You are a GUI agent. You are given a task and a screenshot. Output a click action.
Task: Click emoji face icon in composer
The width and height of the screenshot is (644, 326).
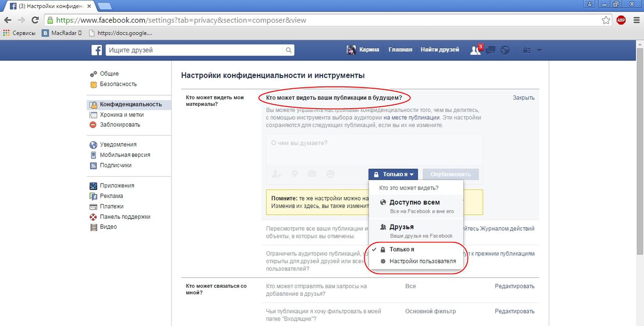coord(331,174)
